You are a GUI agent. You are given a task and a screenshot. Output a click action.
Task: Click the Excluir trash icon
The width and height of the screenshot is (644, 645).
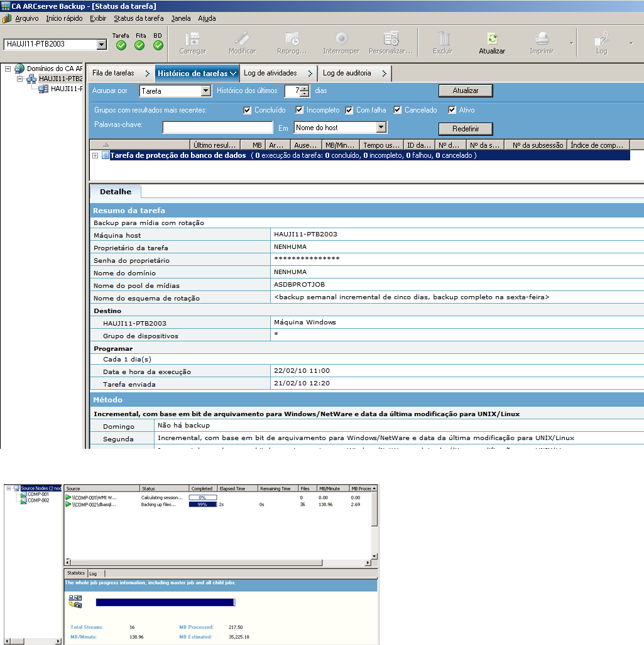click(443, 39)
